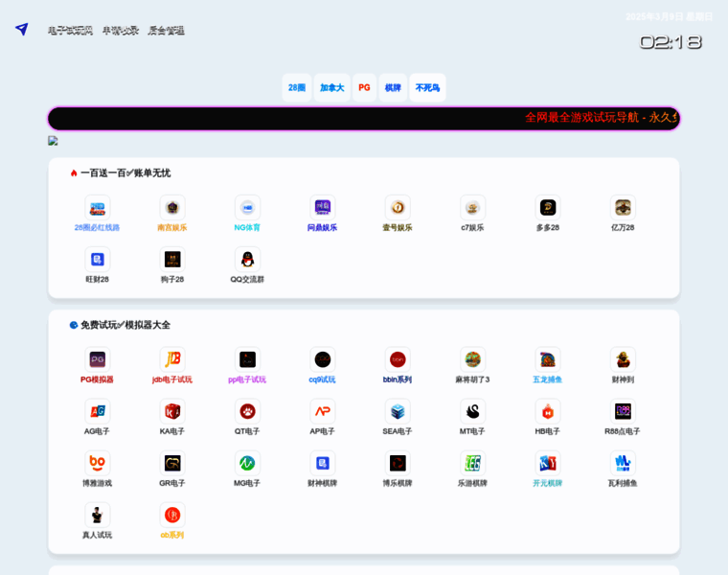Image resolution: width=728 pixels, height=575 pixels.
Task: Open the MG电子 icon
Action: point(247,463)
